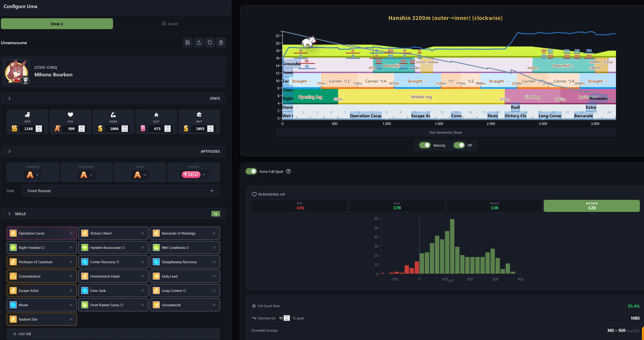Click the reset Uma icon
This screenshot has width=644, height=340.
tap(210, 42)
